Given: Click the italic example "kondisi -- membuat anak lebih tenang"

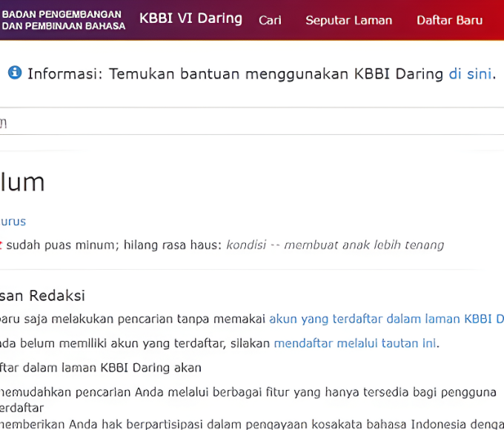Looking at the screenshot, I should coord(335,245).
